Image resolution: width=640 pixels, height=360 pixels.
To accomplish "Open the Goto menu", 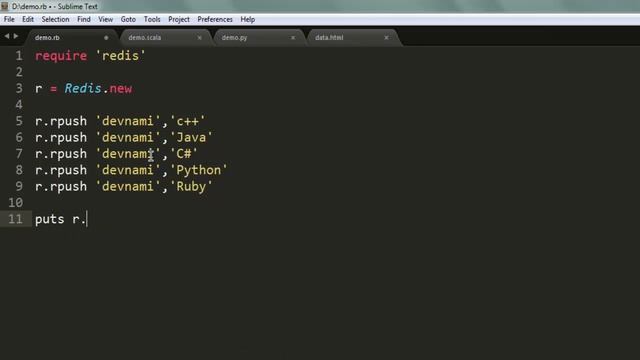I will (x=128, y=20).
